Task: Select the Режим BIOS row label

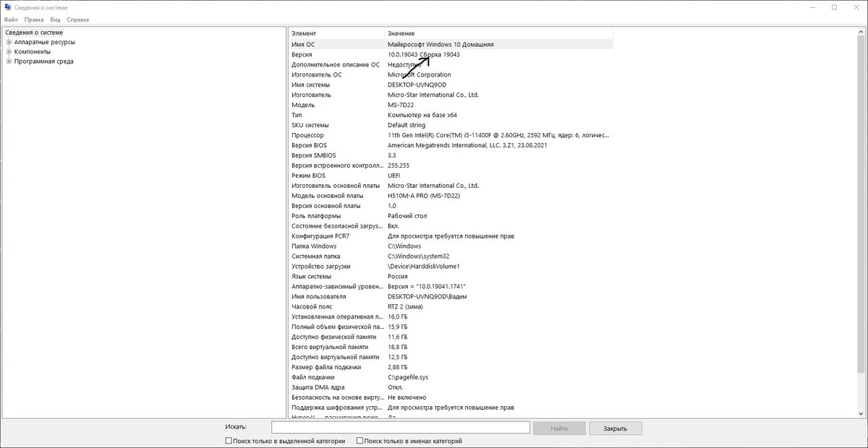Action: [308, 176]
